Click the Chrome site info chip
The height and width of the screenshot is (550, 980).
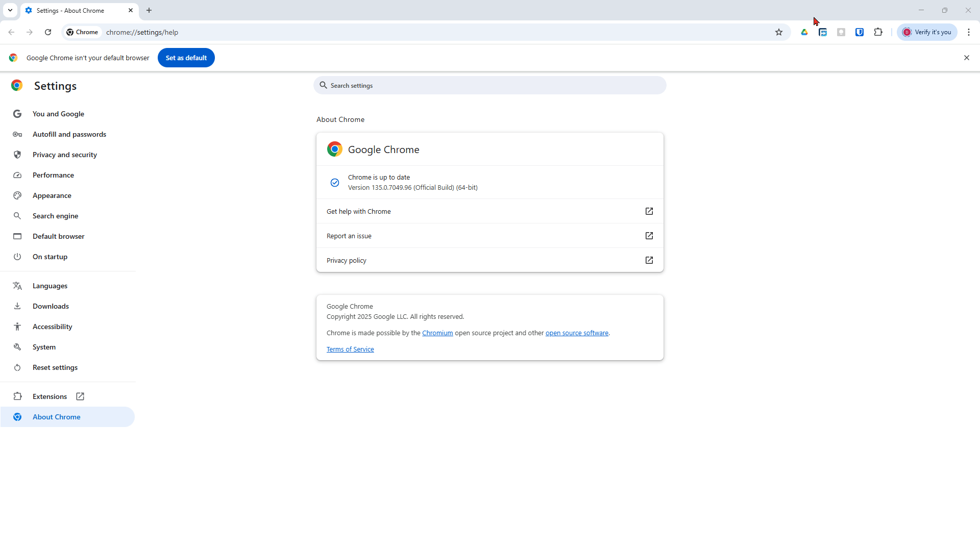(82, 32)
